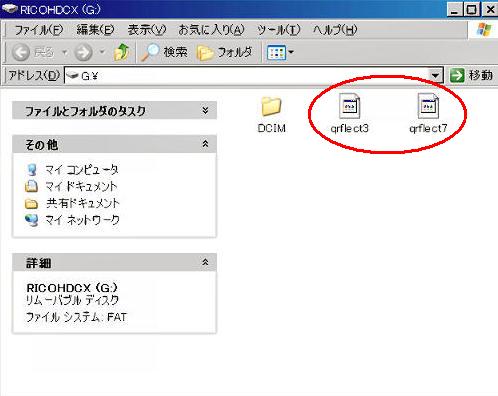Image resolution: width=498 pixels, height=396 pixels.
Task: Open back button history dropdown
Action: (65, 52)
